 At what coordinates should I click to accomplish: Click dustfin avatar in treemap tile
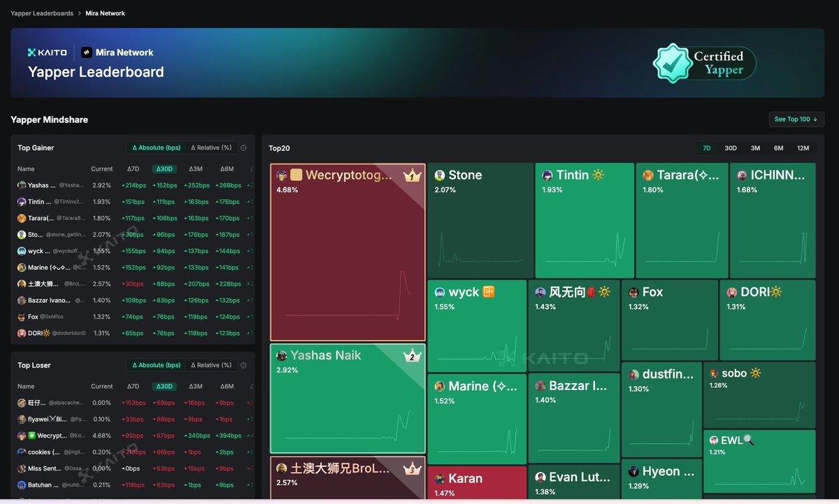tap(633, 375)
